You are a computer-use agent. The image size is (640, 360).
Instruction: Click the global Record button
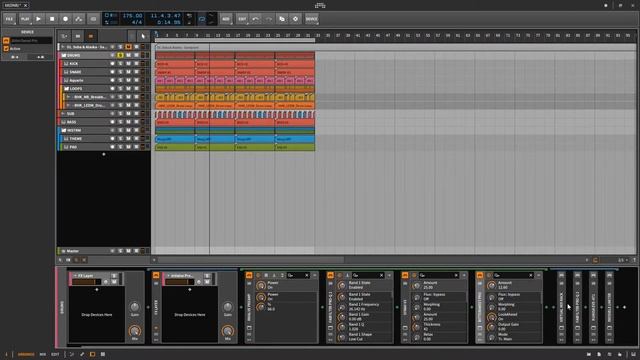[65, 19]
